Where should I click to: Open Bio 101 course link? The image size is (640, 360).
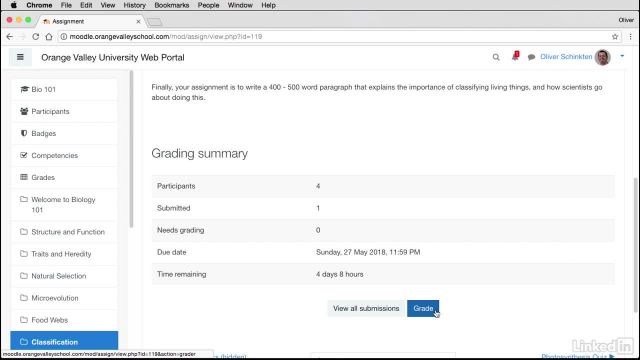(x=64, y=89)
